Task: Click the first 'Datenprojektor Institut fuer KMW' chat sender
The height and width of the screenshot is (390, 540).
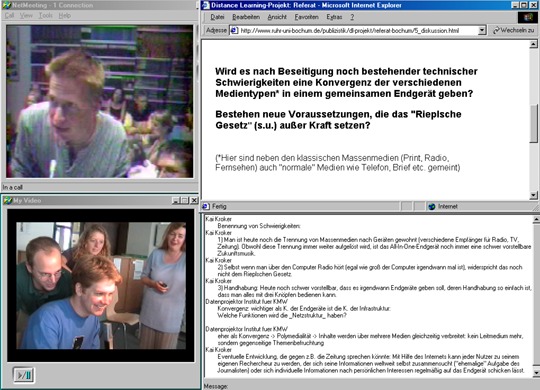Action: coord(247,301)
